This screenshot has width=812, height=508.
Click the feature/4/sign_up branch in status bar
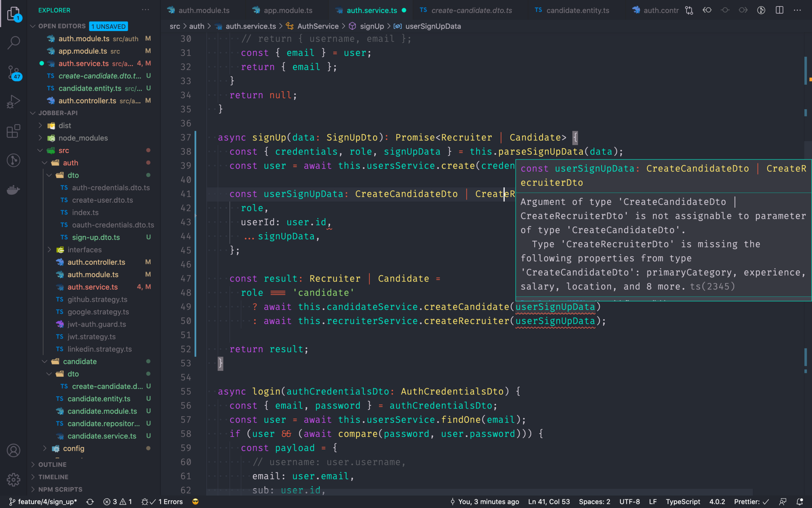pos(43,502)
